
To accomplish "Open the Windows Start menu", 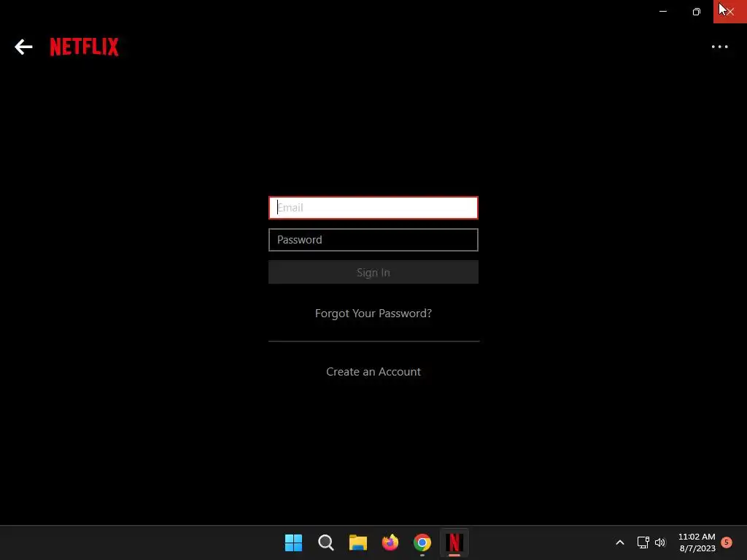I will point(293,542).
